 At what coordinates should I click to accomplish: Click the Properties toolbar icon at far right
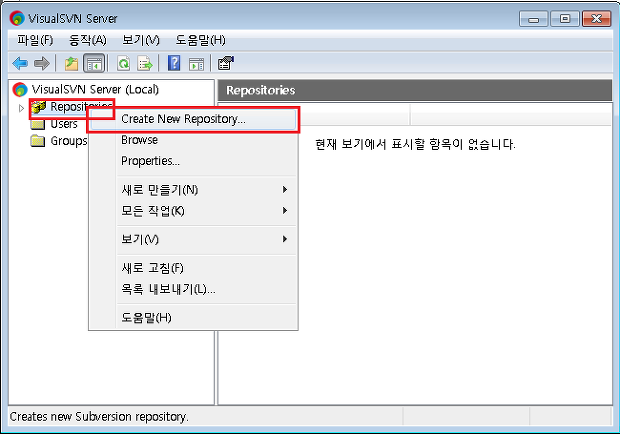[226, 63]
